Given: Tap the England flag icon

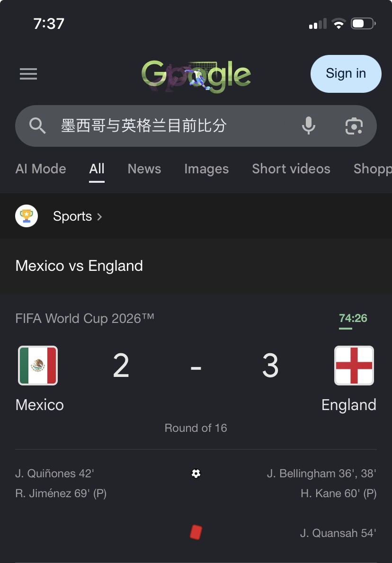Looking at the screenshot, I should click(354, 366).
